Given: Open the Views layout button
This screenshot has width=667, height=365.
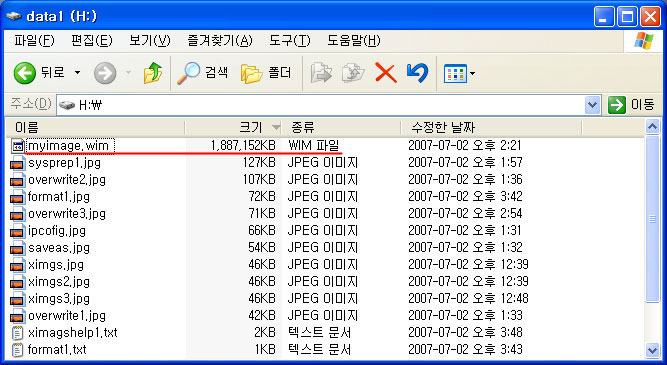Looking at the screenshot, I should (455, 74).
